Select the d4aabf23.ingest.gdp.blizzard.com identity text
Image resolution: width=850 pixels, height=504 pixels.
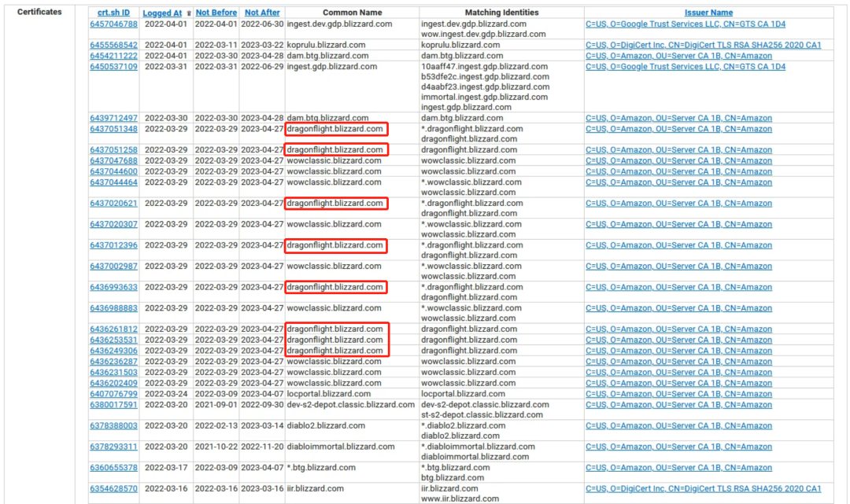pyautogui.click(x=485, y=87)
